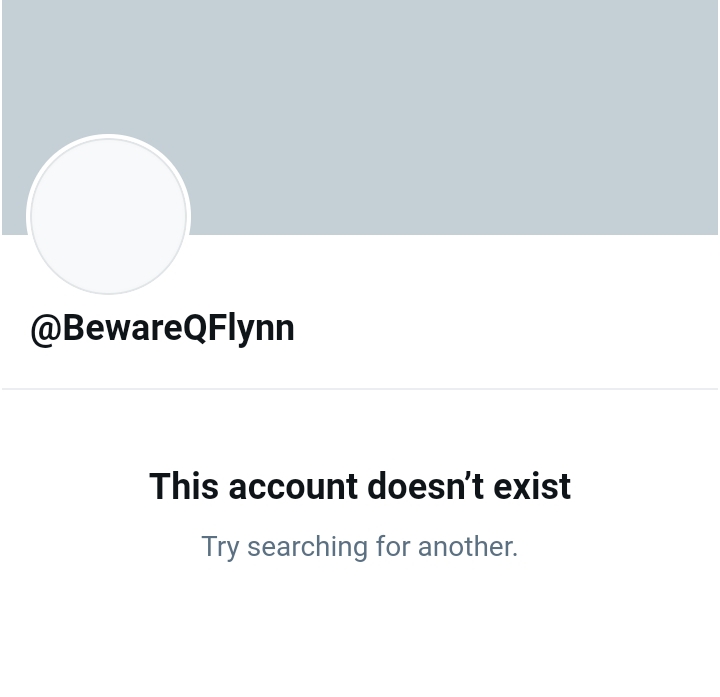Image resolution: width=720 pixels, height=697 pixels.
Task: Click the word "exist" in the heading
Action: [532, 486]
